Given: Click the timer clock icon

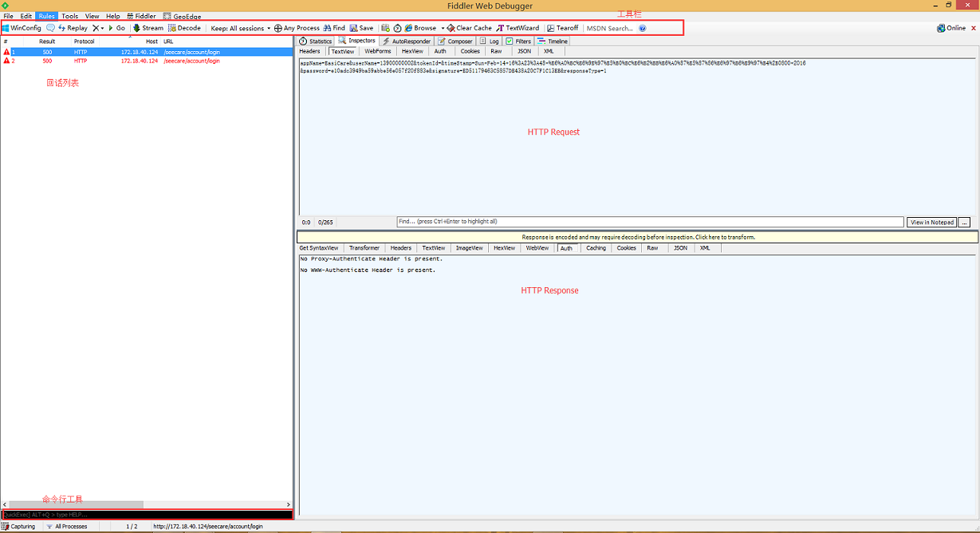Looking at the screenshot, I should coord(397,28).
